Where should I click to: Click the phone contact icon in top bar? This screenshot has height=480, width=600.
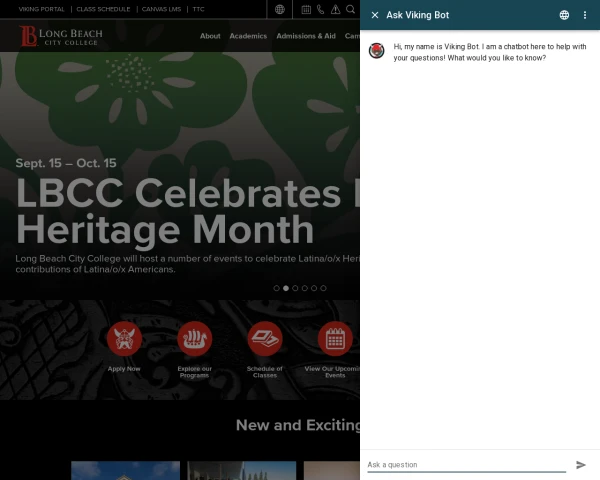(321, 10)
